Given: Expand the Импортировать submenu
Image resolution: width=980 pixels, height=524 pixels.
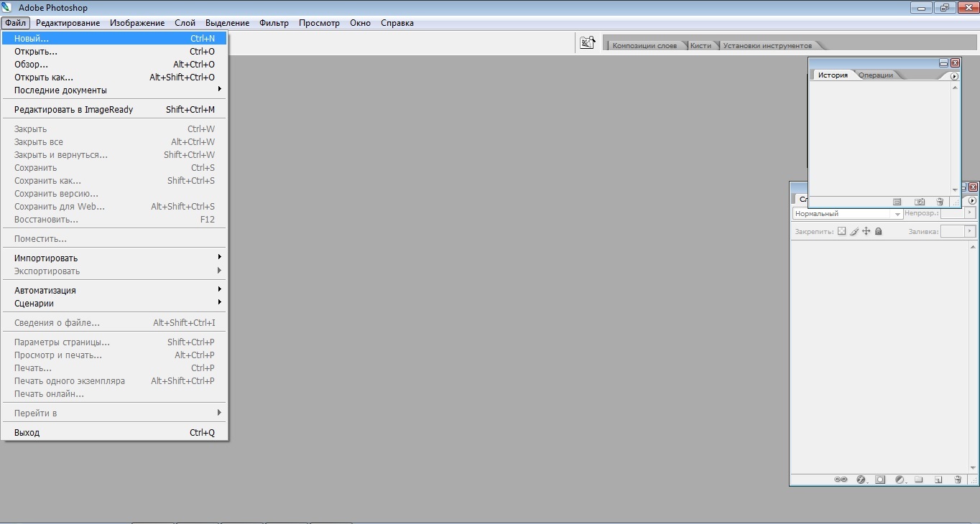Looking at the screenshot, I should [x=115, y=258].
